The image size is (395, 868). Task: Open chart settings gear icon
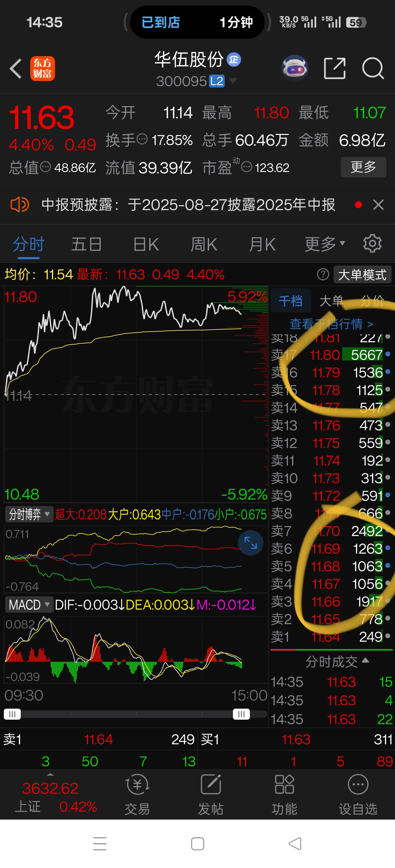[372, 244]
